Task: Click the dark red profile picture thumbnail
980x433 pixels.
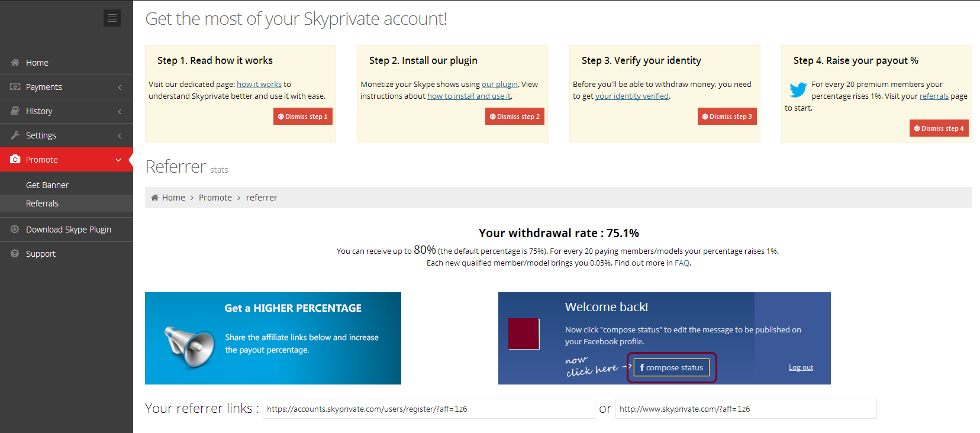Action: click(524, 334)
